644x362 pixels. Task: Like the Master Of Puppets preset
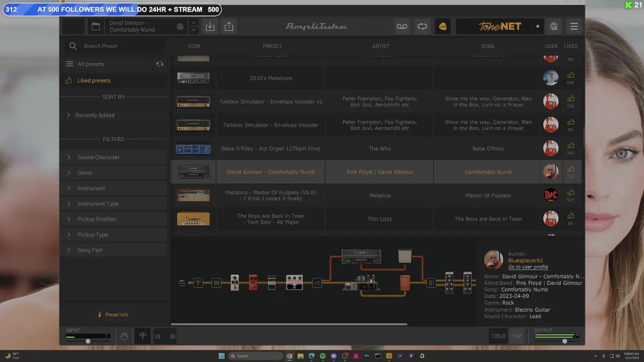[x=571, y=193]
